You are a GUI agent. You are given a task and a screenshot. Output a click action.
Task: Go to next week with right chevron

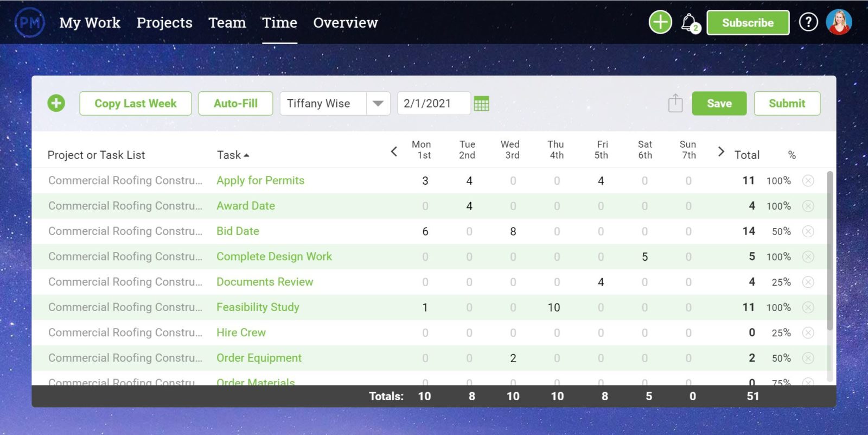[721, 152]
